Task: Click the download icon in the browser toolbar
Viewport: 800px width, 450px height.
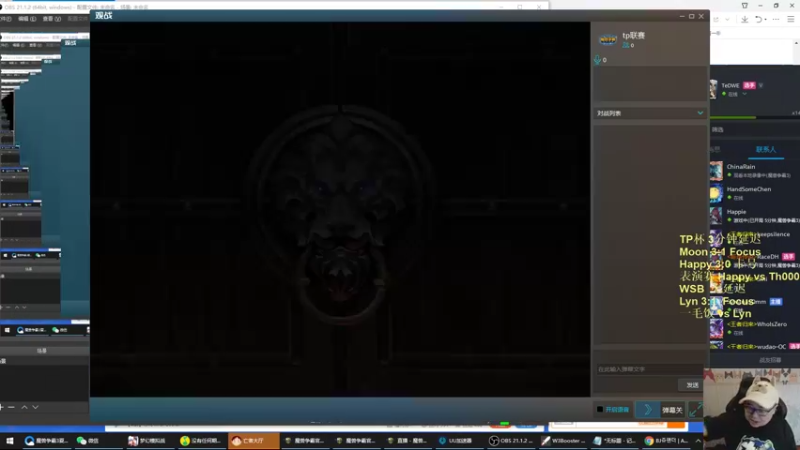Action: click(744, 19)
